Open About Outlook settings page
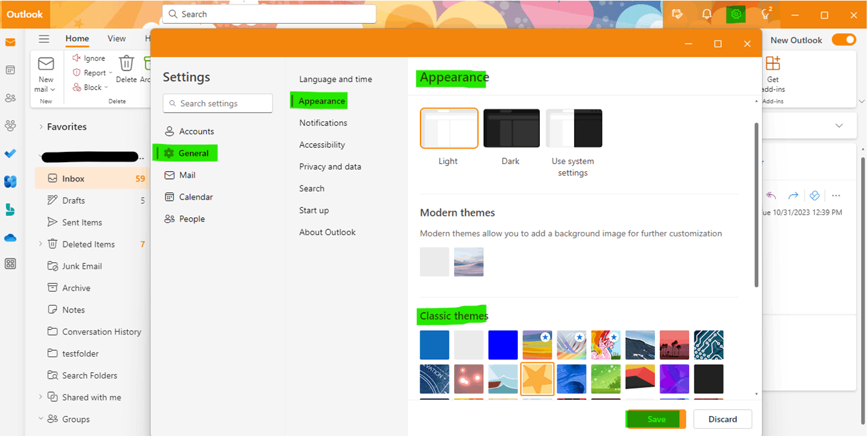 (327, 233)
